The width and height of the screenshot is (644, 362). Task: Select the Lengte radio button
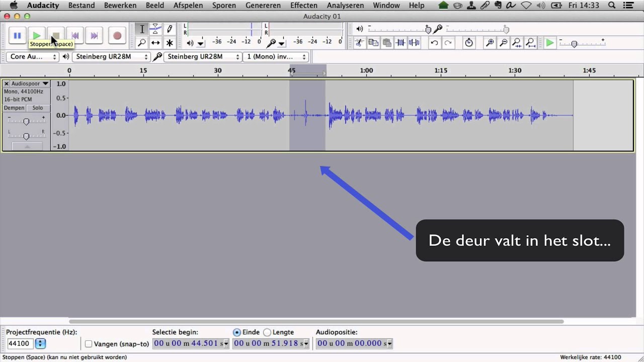pos(267,332)
